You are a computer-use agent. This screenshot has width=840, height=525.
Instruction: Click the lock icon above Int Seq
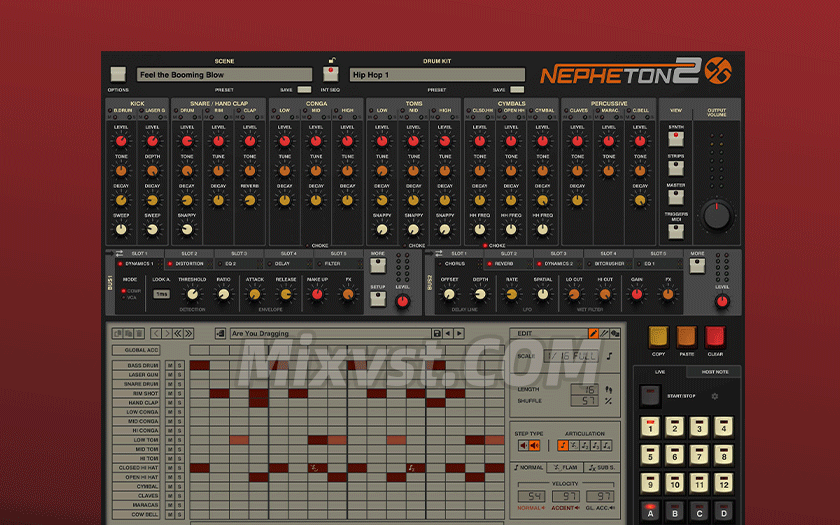[329, 71]
